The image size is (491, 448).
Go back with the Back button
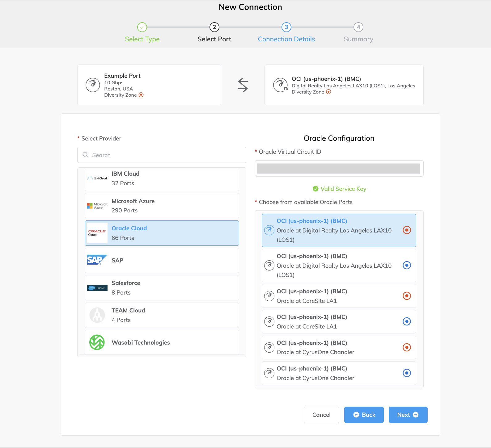364,415
